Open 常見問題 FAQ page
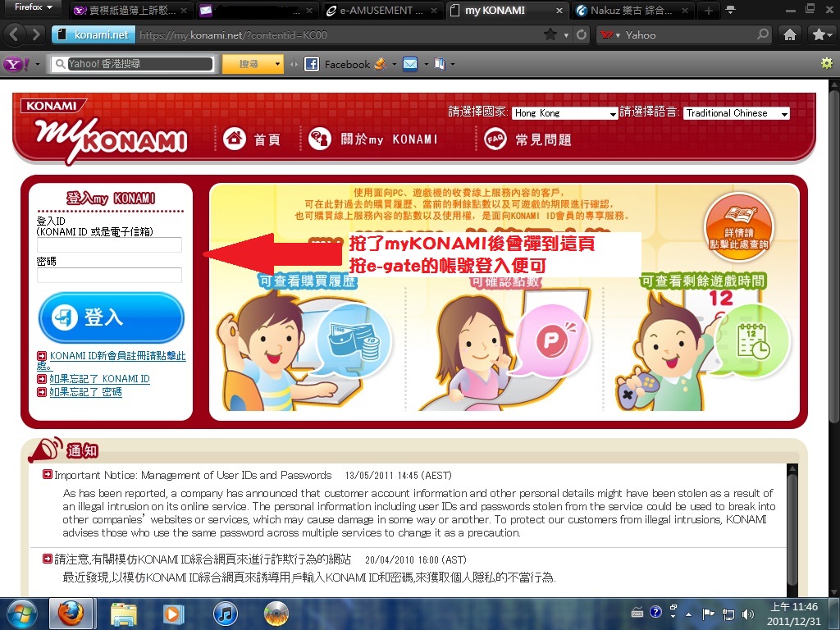The width and height of the screenshot is (840, 630). [x=527, y=139]
